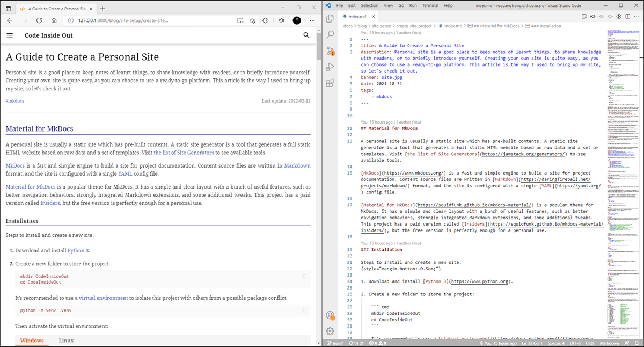
Task: Open VS Code's Search sidebar
Action: 330,34
